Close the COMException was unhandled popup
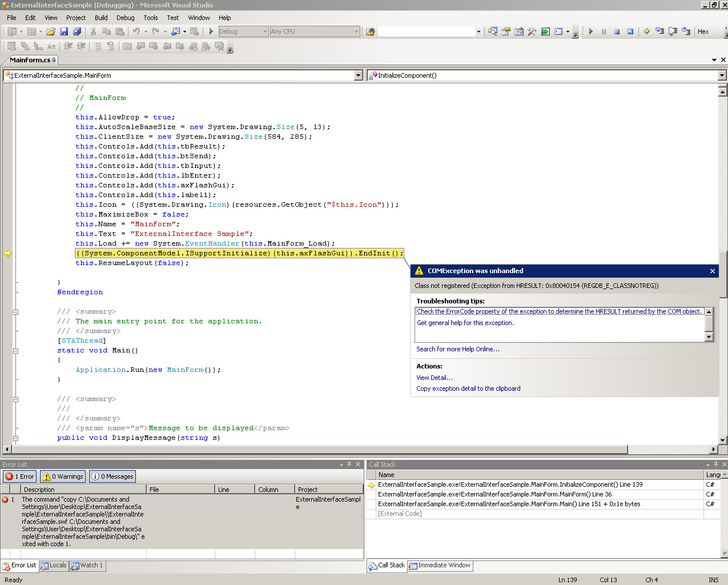 pyautogui.click(x=713, y=271)
